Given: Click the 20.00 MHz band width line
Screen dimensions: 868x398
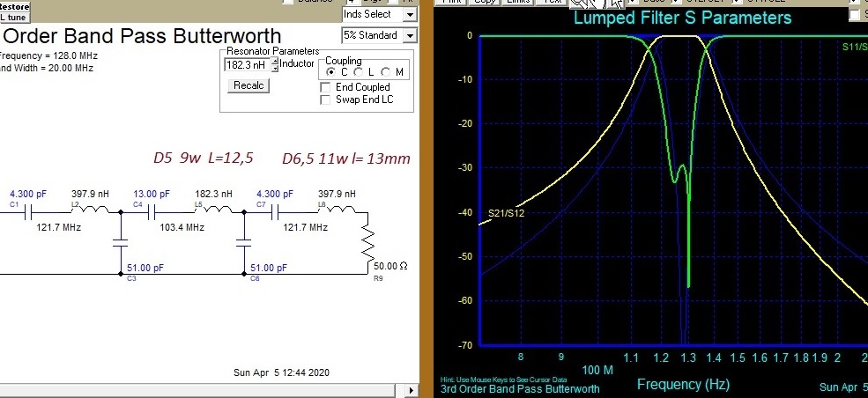Looking at the screenshot, I should point(47,69).
